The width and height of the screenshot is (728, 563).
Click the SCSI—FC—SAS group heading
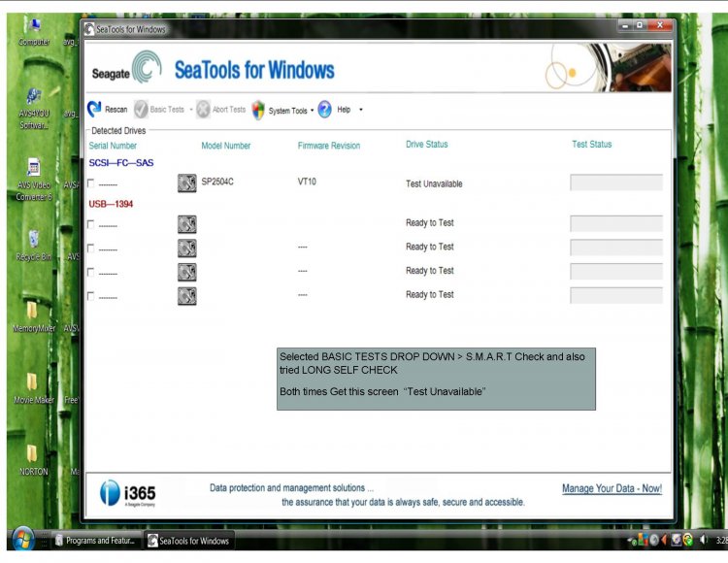(x=121, y=163)
